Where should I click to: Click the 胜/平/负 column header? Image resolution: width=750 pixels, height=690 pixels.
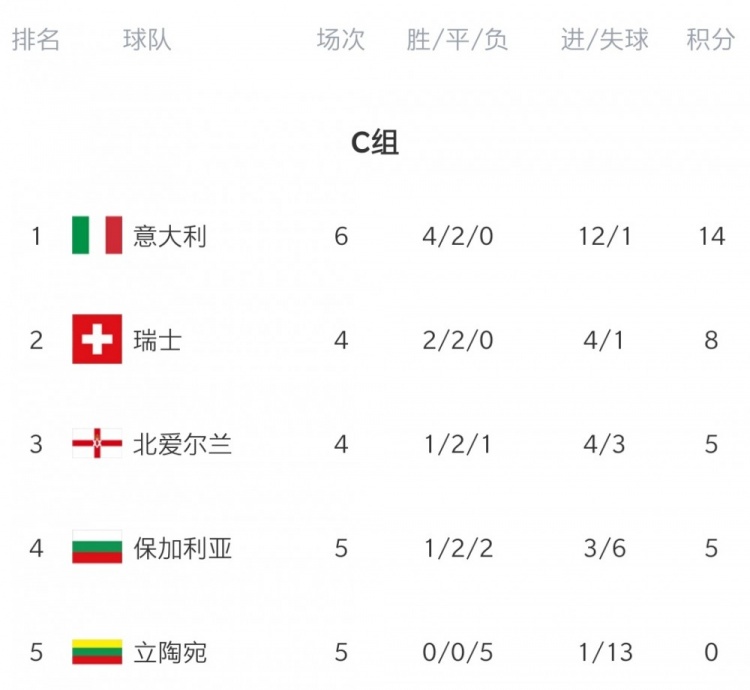click(x=457, y=39)
